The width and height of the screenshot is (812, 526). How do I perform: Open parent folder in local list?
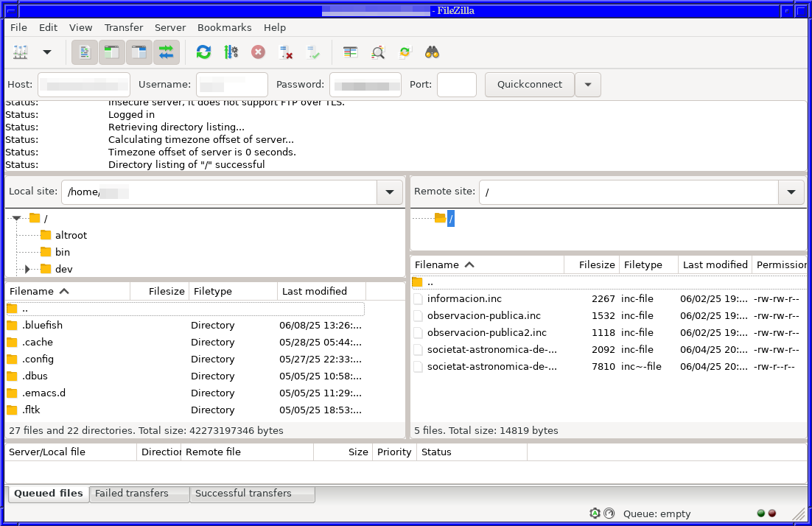186,309
